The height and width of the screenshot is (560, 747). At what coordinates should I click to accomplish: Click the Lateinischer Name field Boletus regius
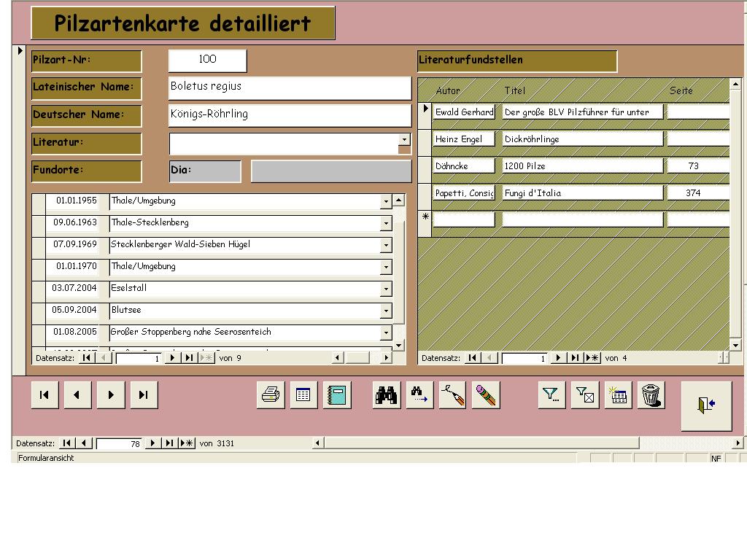[x=290, y=87]
